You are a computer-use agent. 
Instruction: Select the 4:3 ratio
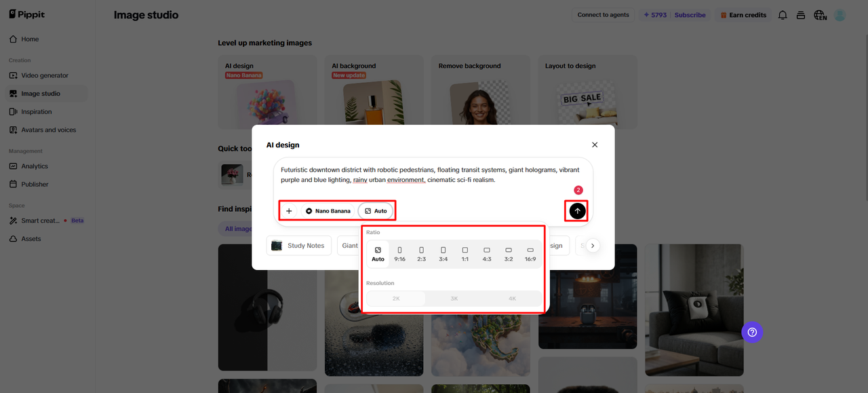click(486, 254)
